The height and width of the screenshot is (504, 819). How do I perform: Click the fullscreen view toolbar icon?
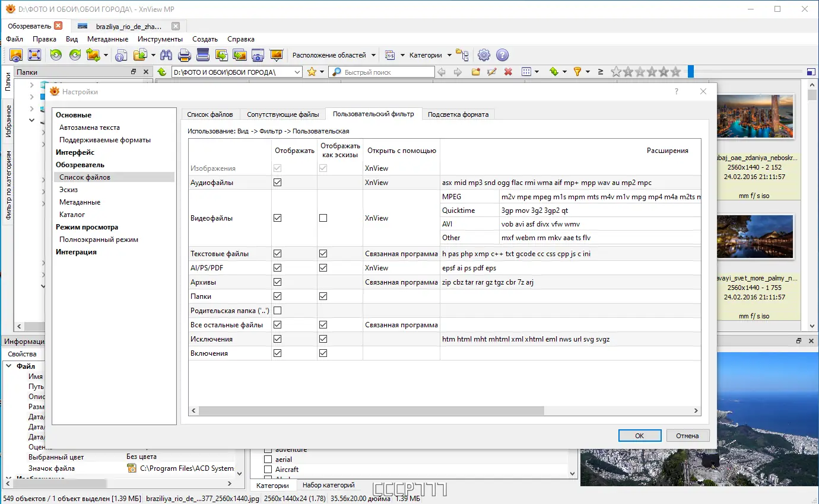(34, 55)
